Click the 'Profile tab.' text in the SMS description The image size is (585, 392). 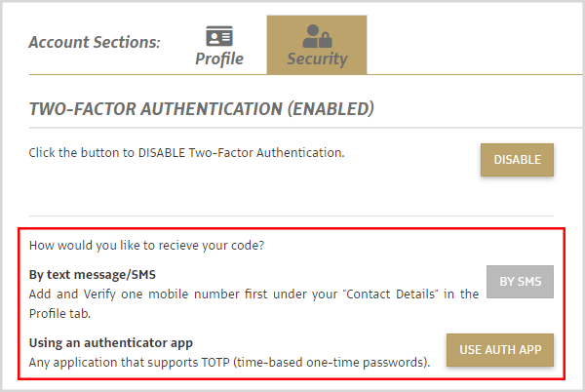[x=59, y=314]
